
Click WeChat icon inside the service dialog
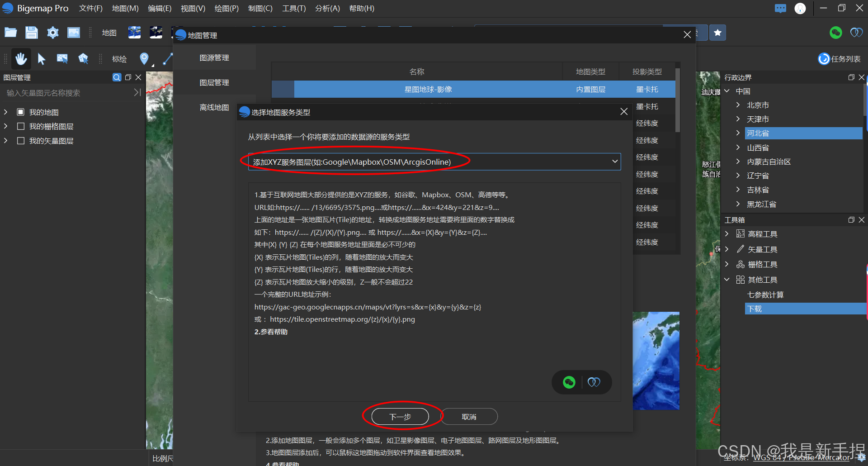(x=569, y=382)
